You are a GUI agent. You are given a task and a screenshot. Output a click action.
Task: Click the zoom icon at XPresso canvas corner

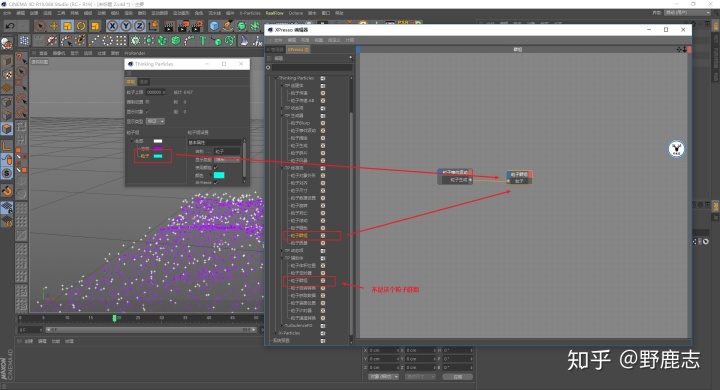tap(685, 49)
